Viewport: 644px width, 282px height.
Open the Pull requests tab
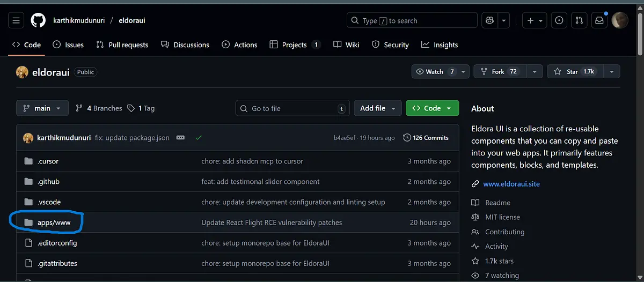122,45
